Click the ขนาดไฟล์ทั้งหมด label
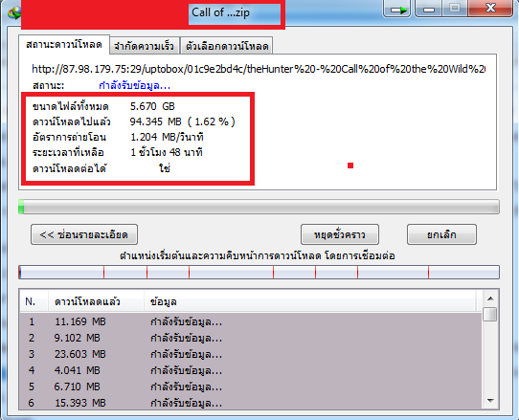Viewport: 519px width, 420px height. 71,106
